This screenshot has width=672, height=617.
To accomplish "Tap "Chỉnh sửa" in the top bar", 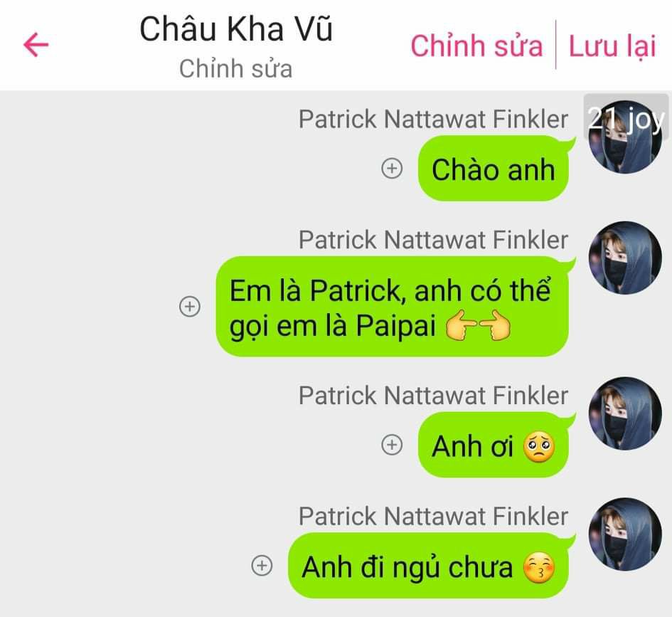I will pos(476,46).
